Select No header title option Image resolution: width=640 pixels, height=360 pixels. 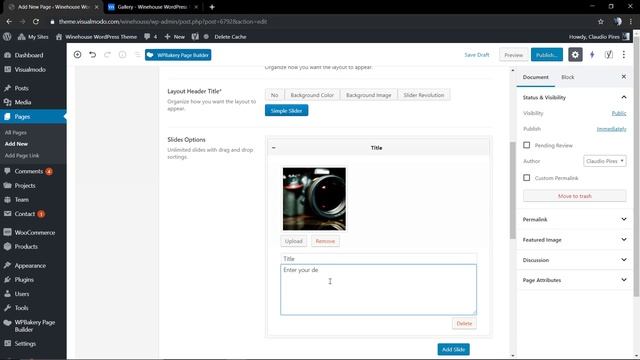[x=274, y=95]
